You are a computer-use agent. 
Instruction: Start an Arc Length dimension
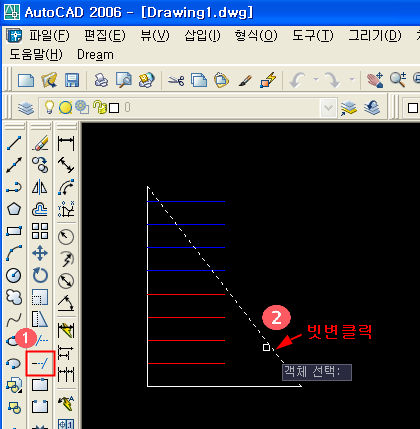[66, 187]
